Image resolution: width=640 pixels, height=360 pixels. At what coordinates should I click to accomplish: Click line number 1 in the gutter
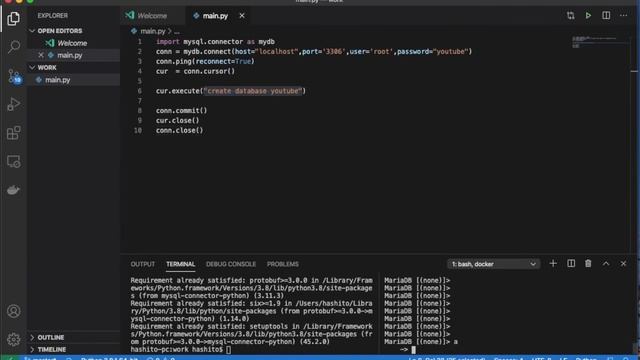140,42
